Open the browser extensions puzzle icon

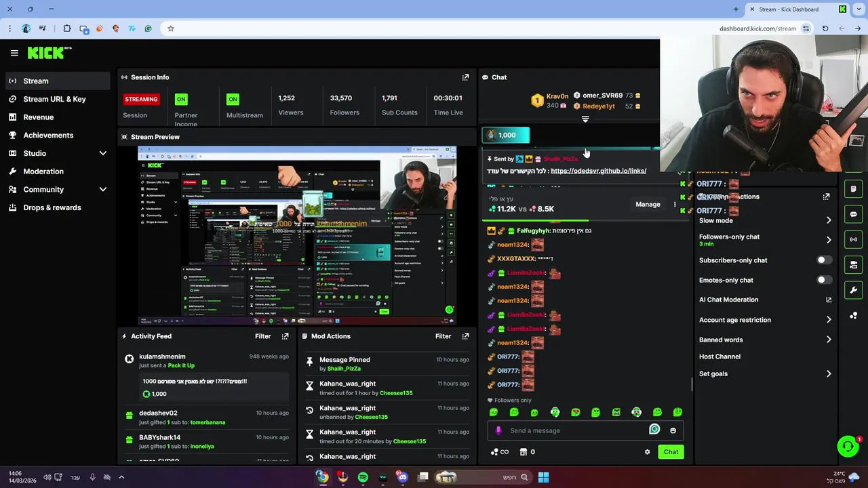[66, 28]
